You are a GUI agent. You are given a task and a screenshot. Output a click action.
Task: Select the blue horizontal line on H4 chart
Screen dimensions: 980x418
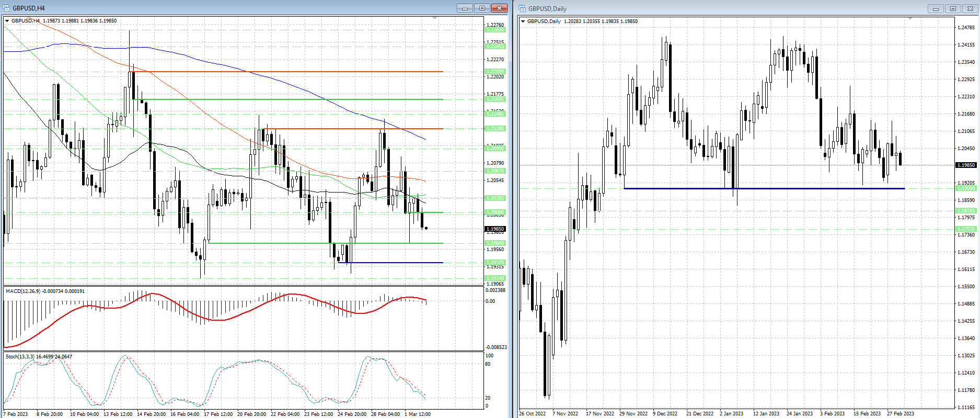[x=390, y=263]
